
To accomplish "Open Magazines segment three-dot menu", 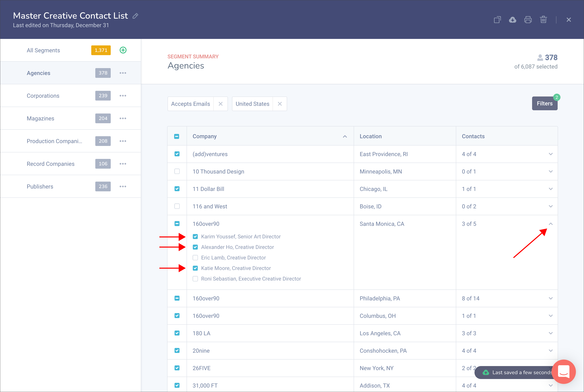I will 123,118.
